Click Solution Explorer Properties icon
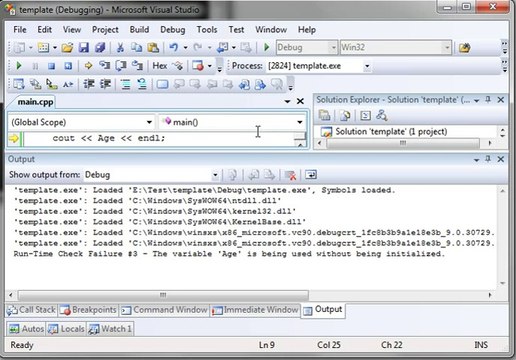516x360 pixels. pos(325,116)
